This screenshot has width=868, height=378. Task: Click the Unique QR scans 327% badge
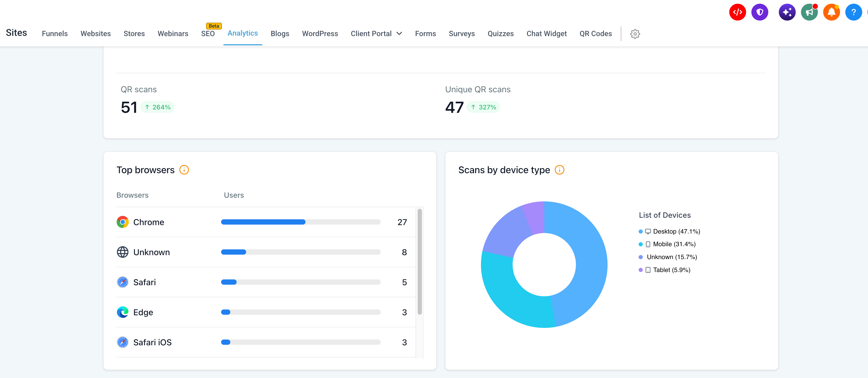483,107
